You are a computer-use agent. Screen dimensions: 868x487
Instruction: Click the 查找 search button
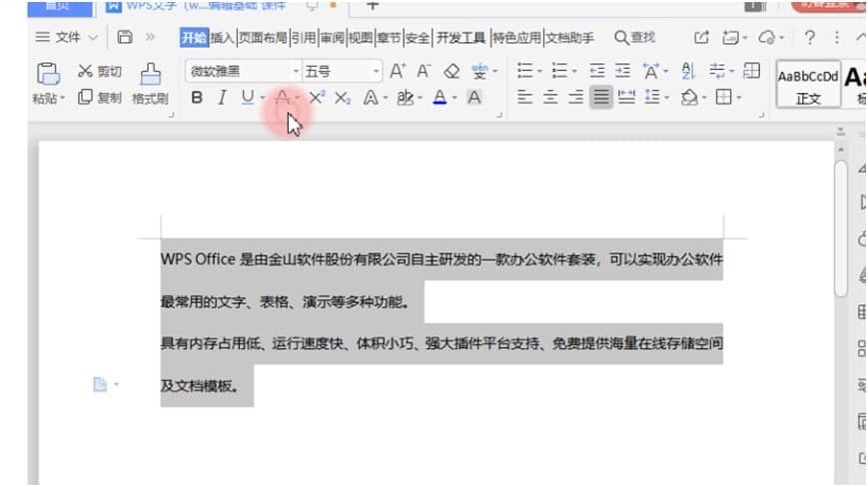pyautogui.click(x=635, y=38)
